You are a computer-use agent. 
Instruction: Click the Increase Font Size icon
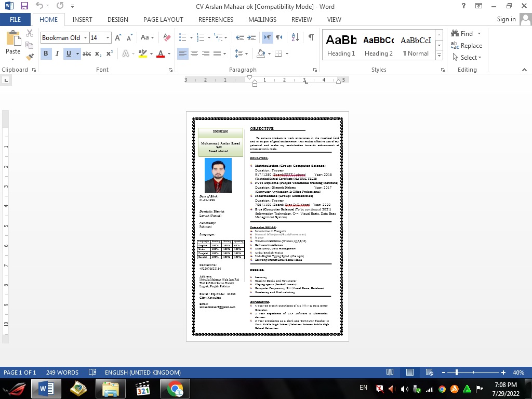pyautogui.click(x=119, y=37)
